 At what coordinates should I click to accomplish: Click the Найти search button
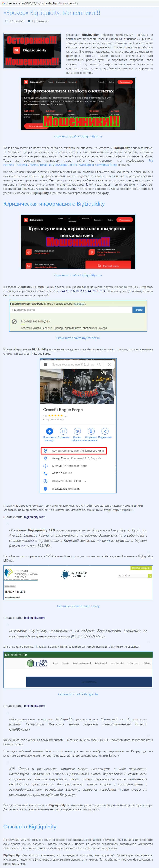[x=138, y=310]
